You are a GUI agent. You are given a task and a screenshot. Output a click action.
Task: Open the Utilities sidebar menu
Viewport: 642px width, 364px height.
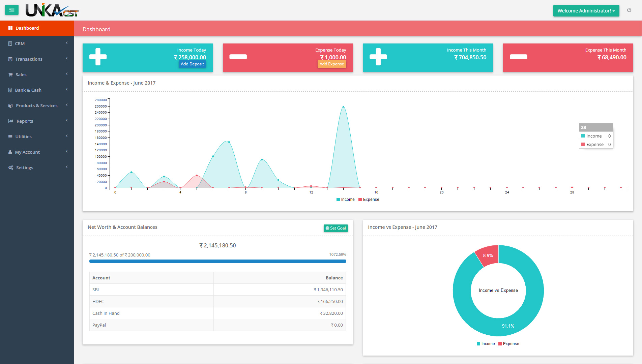pyautogui.click(x=24, y=137)
